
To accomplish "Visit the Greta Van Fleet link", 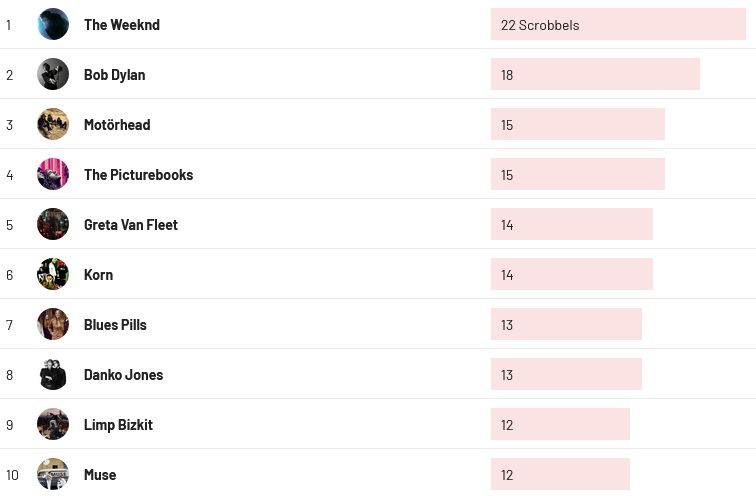I will 130,225.
